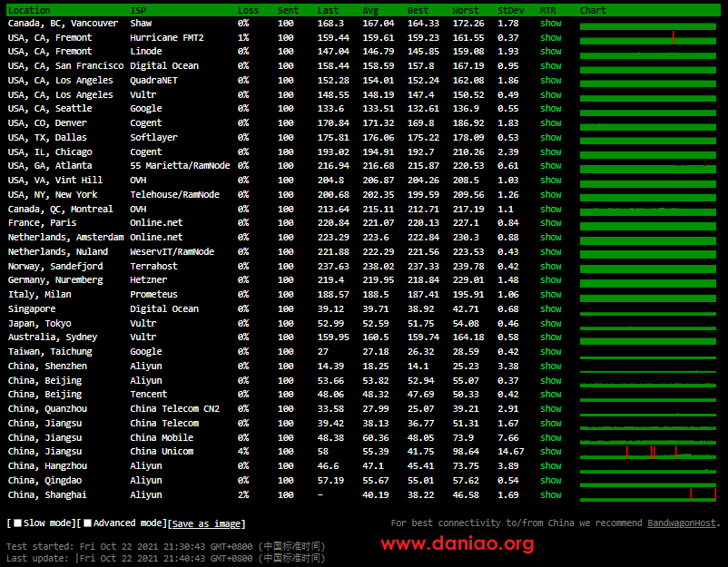The image size is (728, 567).
Task: Click the Netherlands, Amsterdam location text
Action: pyautogui.click(x=66, y=237)
